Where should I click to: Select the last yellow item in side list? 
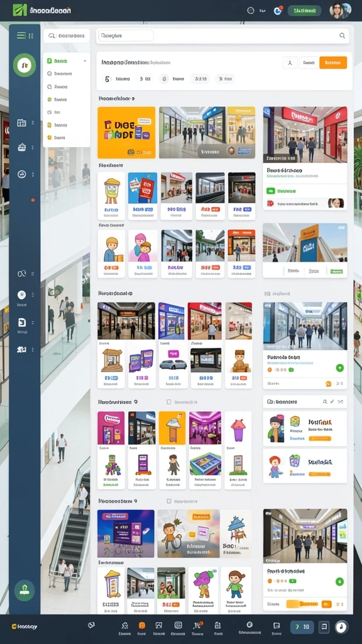point(66,138)
